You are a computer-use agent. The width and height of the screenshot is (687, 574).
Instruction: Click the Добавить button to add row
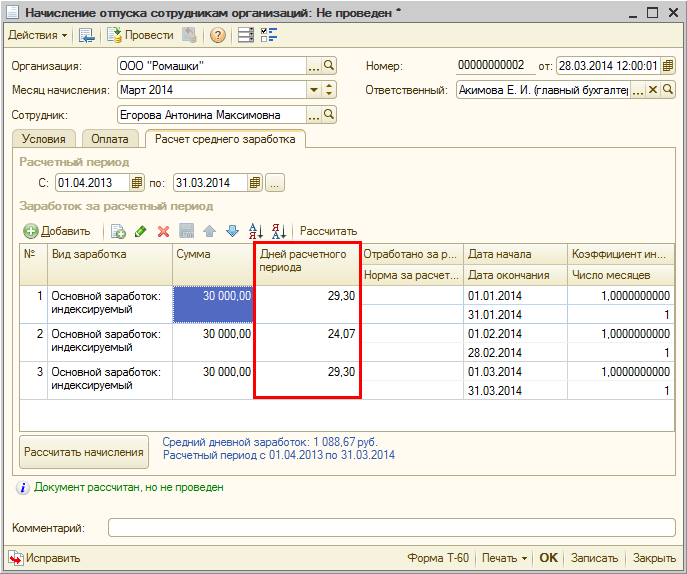(57, 230)
